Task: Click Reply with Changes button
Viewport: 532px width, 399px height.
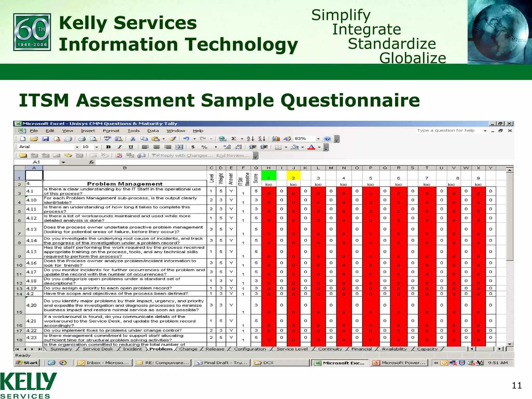Action: [182, 156]
